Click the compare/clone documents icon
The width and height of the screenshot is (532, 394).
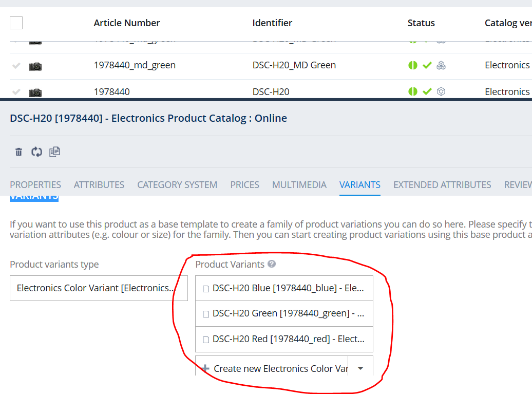pyautogui.click(x=54, y=152)
